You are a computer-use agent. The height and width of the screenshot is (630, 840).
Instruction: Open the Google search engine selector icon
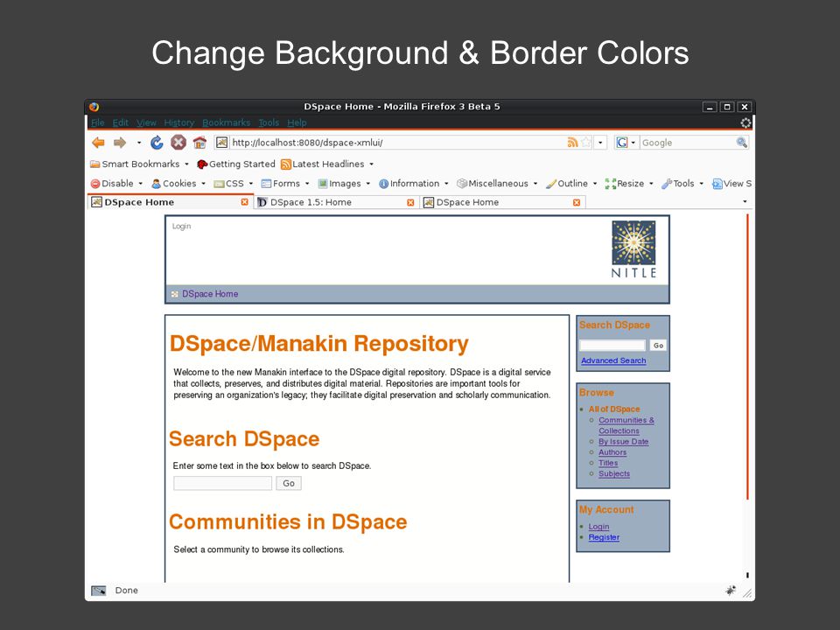(622, 143)
